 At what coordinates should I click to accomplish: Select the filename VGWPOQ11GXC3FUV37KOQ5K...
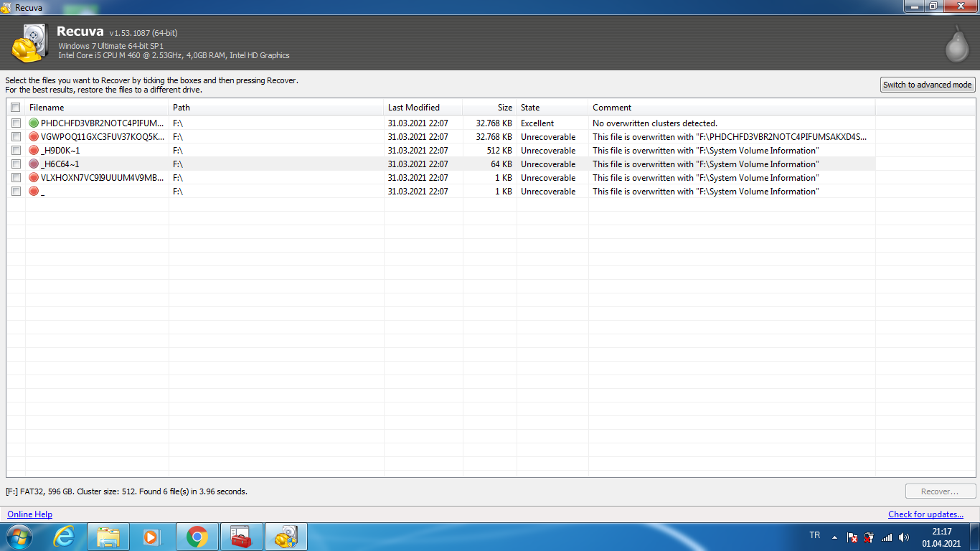coord(103,137)
